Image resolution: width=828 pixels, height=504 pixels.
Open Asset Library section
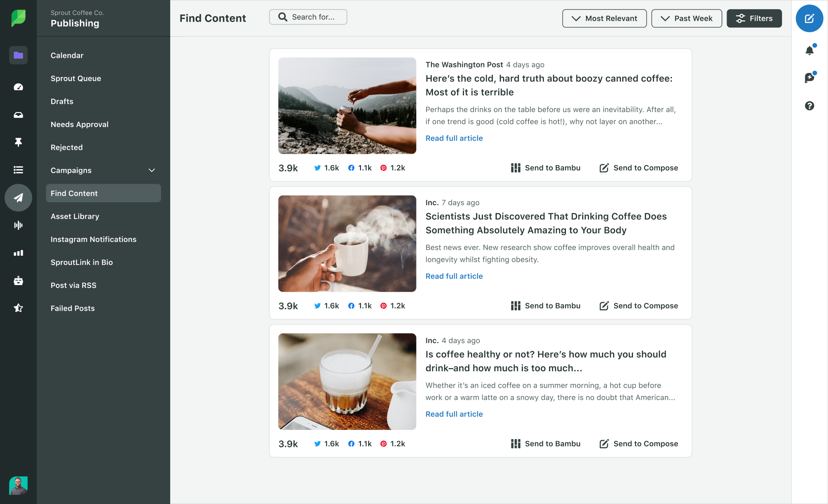[x=75, y=216]
